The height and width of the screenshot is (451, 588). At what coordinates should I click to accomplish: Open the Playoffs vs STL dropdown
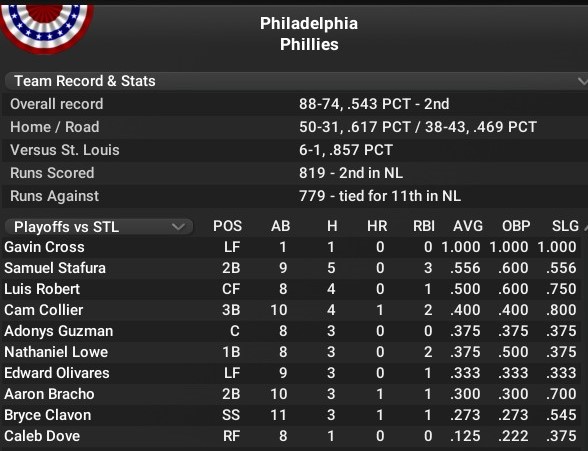pyautogui.click(x=99, y=227)
